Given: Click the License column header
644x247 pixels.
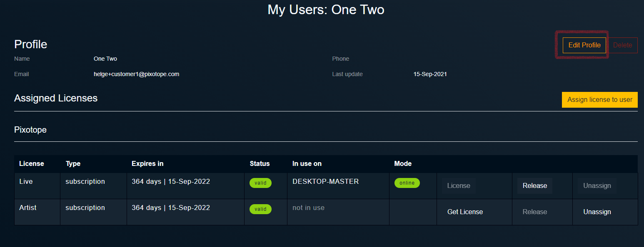Looking at the screenshot, I should tap(32, 163).
